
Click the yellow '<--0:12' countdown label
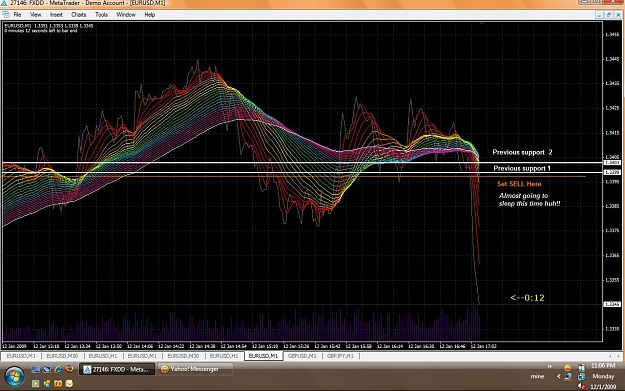coord(527,298)
